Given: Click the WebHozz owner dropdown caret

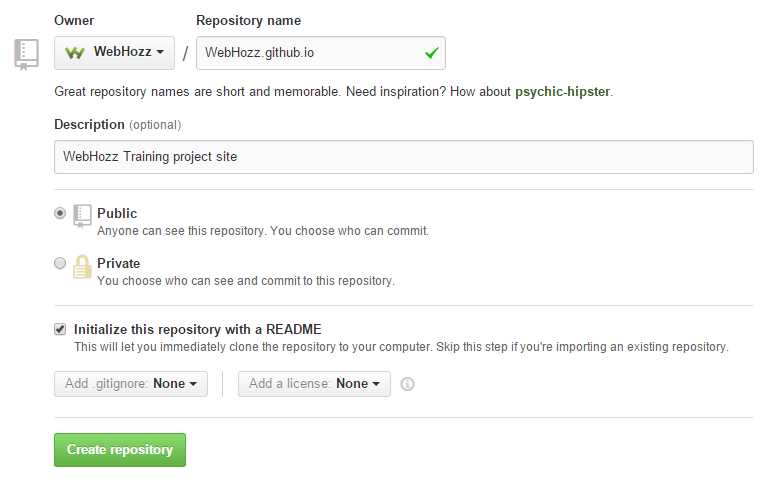Looking at the screenshot, I should click(160, 52).
